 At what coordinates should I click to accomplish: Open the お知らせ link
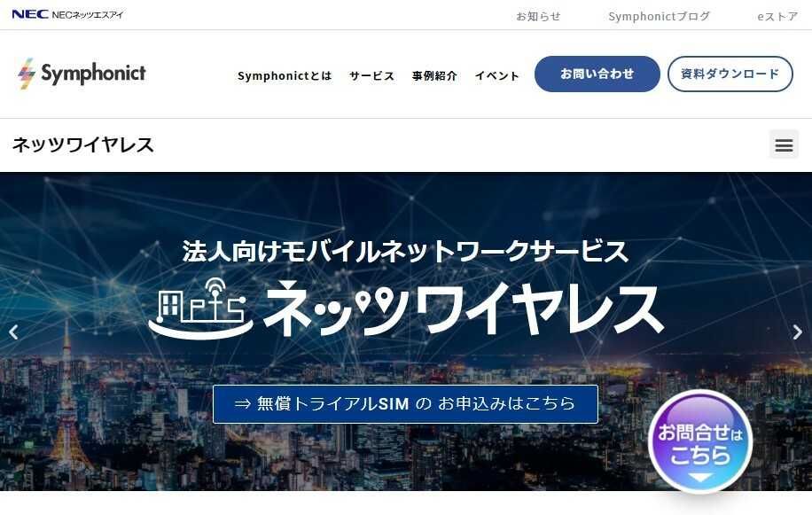(x=539, y=17)
